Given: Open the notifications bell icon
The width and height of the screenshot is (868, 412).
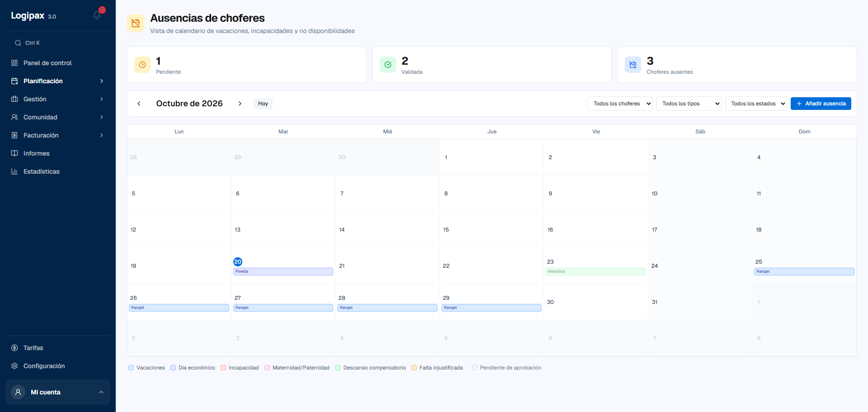Looking at the screenshot, I should (97, 15).
